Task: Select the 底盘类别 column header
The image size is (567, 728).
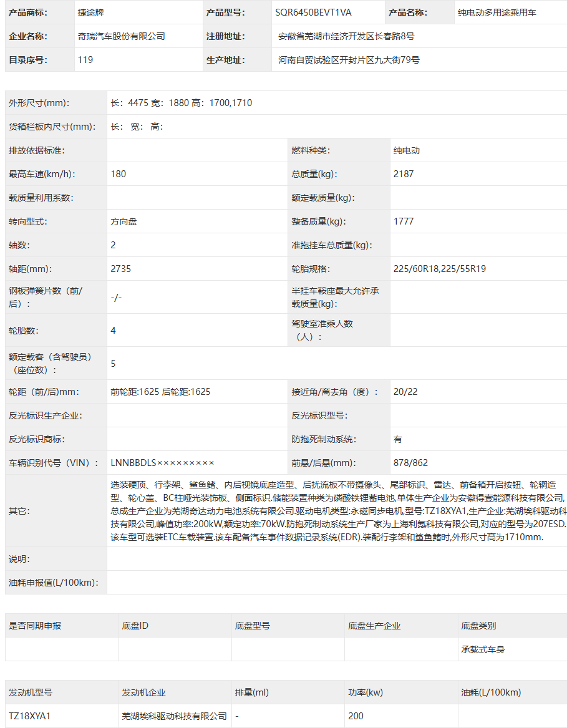Action: 478,626
